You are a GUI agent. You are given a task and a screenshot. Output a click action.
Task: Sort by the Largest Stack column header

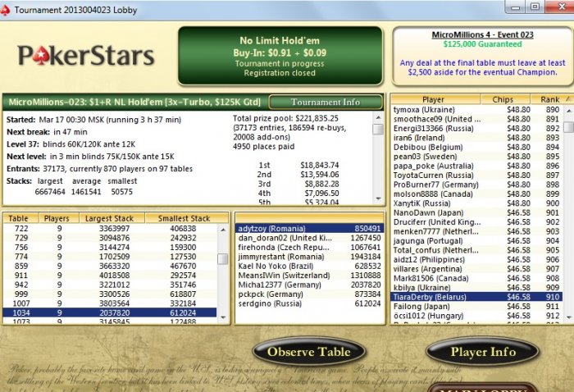(112, 218)
